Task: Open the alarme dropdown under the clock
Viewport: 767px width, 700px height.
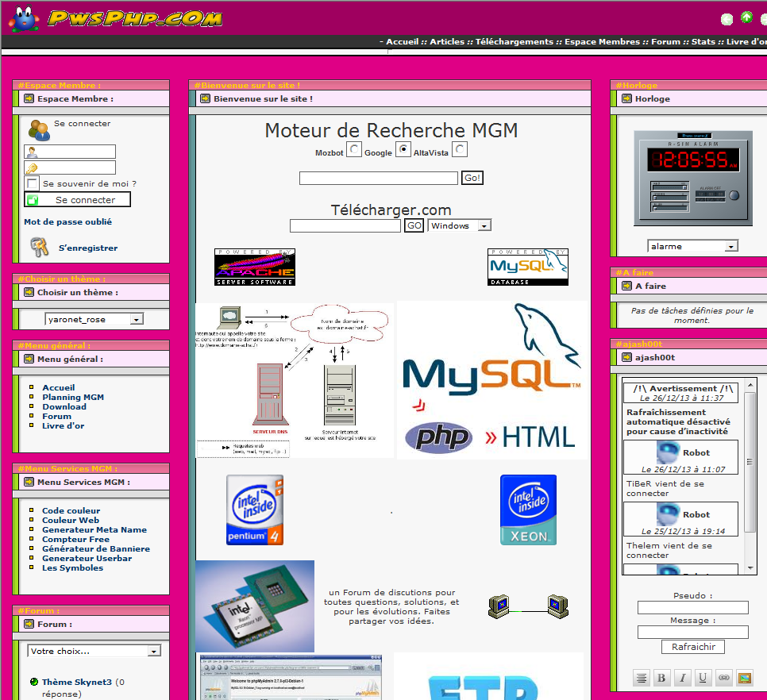Action: coord(692,246)
